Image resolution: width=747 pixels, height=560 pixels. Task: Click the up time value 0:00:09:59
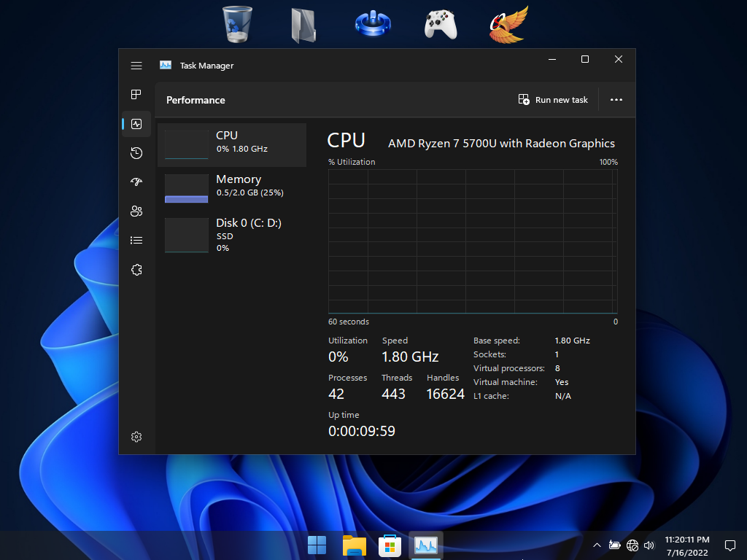coord(362,431)
